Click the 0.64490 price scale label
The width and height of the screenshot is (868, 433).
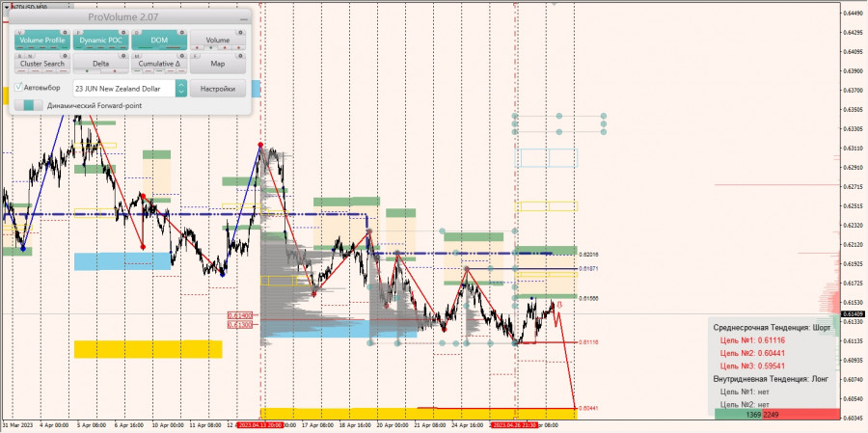[x=854, y=13]
